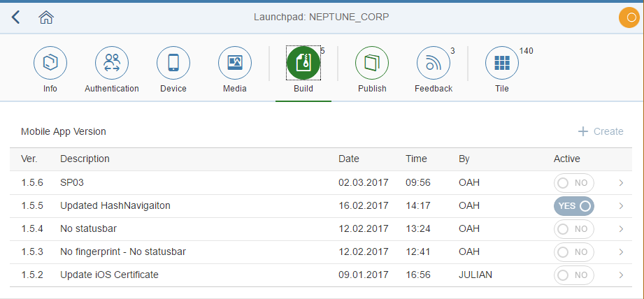Image resolution: width=644 pixels, height=299 pixels.
Task: Select the Device icon
Action: pos(173,64)
